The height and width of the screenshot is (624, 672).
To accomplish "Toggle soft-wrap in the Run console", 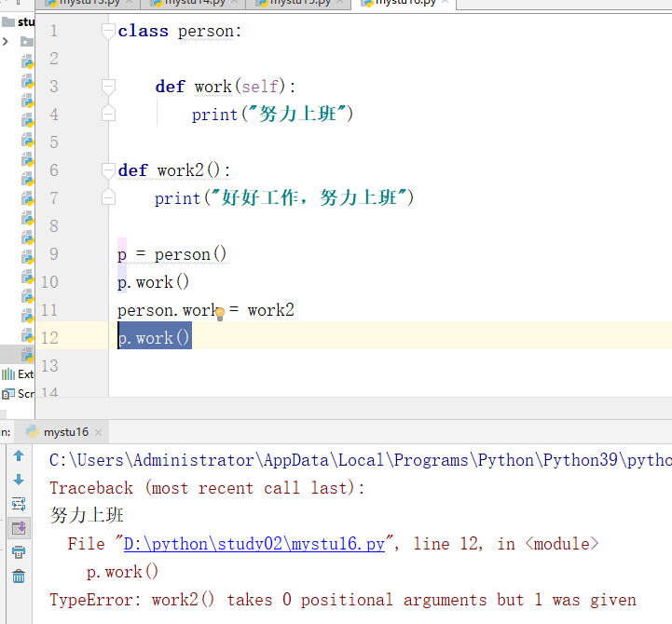I will [x=19, y=504].
